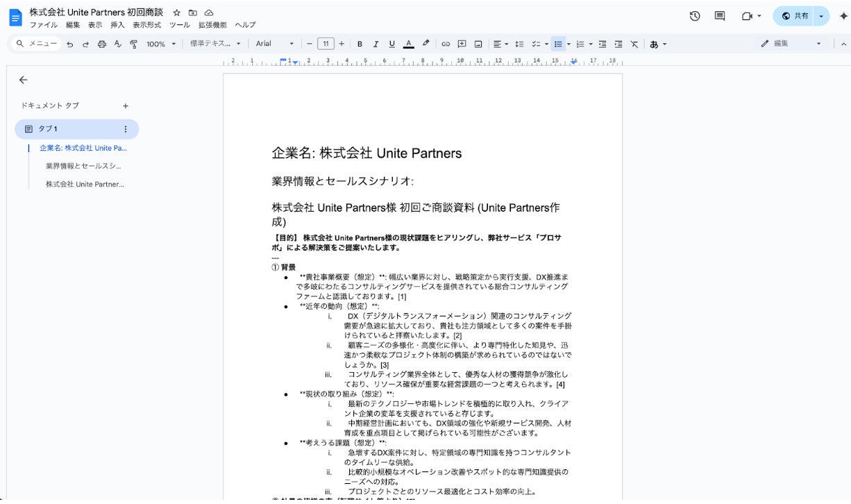Screen dimensions: 851x504
Task: Open the comments panel icon
Action: (720, 16)
